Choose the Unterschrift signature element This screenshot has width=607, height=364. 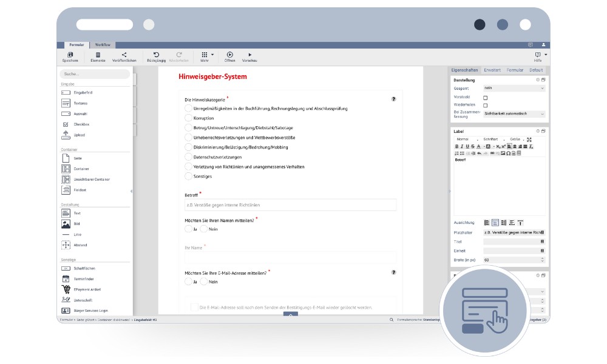66,300
